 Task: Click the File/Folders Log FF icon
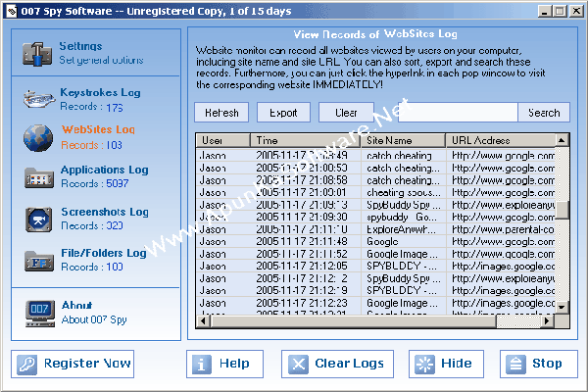(39, 261)
